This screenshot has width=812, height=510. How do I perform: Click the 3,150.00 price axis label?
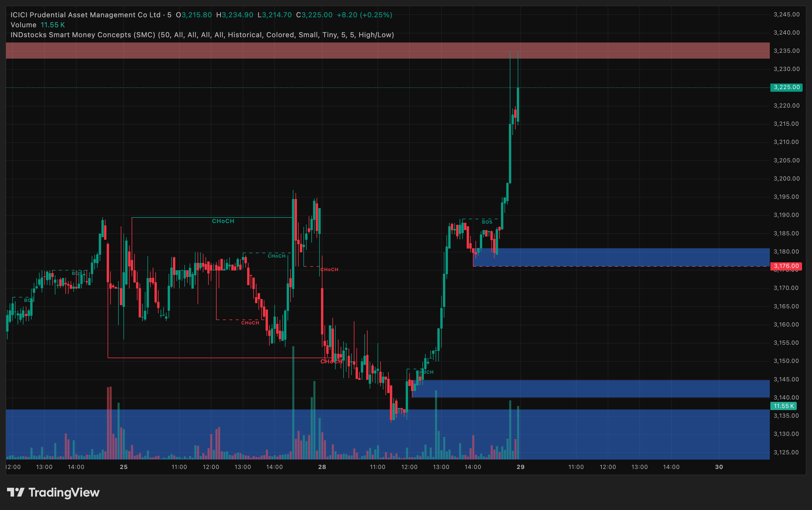click(x=786, y=361)
